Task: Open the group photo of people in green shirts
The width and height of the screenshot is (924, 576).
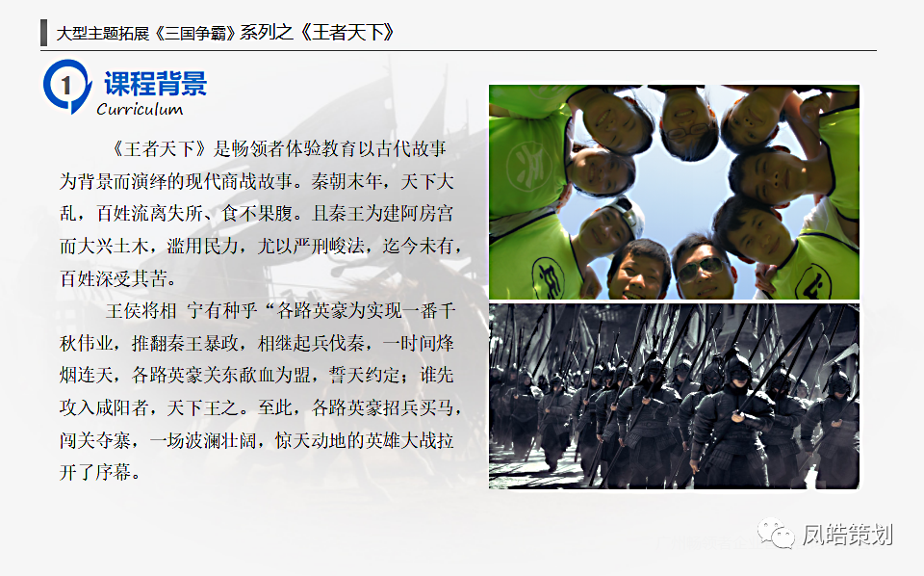Action: (674, 192)
